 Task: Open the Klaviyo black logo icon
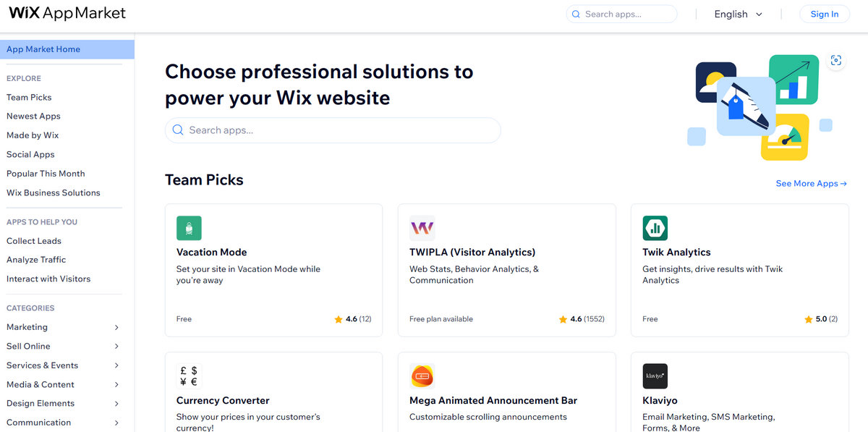(655, 376)
